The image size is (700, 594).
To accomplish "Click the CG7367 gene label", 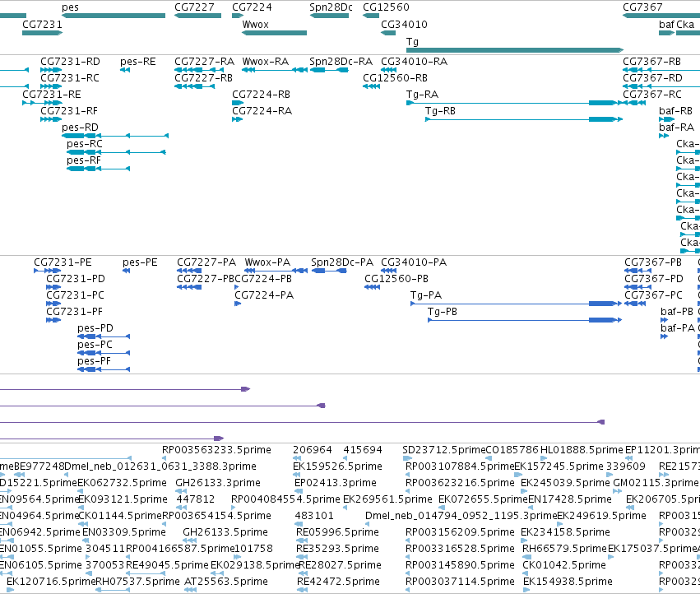I will click(642, 7).
